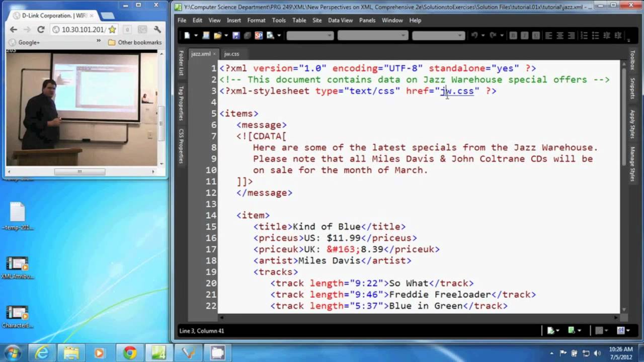Click the Increase Indent icon

pyautogui.click(x=618, y=35)
